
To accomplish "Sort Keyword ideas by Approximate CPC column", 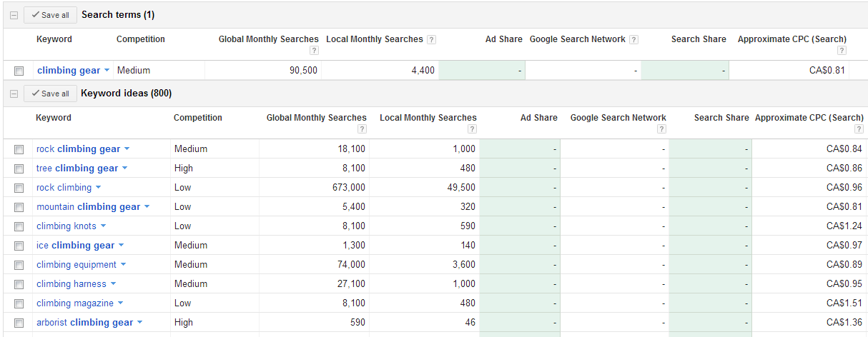I will tap(809, 118).
